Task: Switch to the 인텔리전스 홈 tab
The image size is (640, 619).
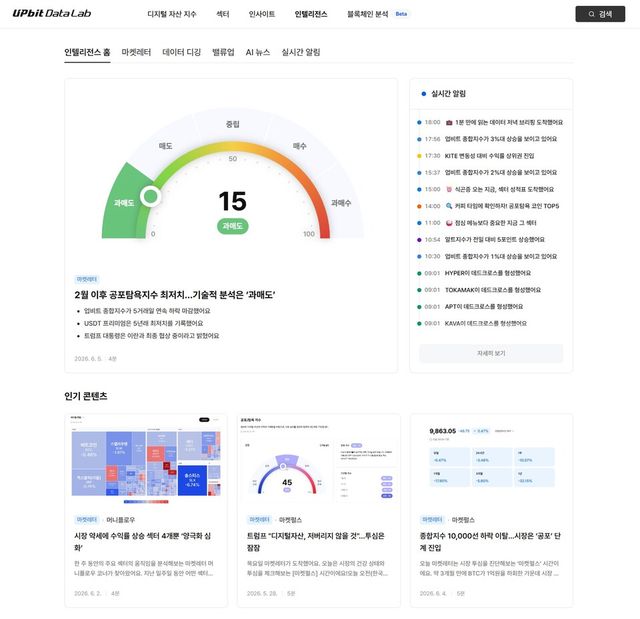Action: 87,52
